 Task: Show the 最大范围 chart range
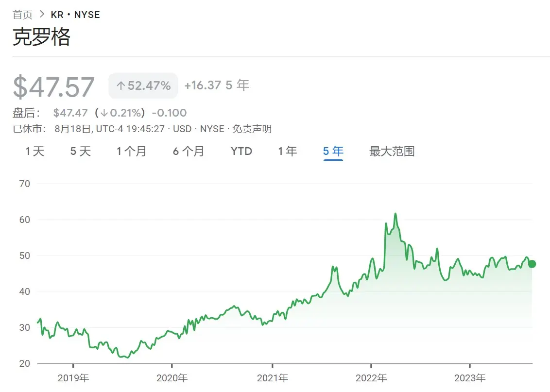[392, 152]
